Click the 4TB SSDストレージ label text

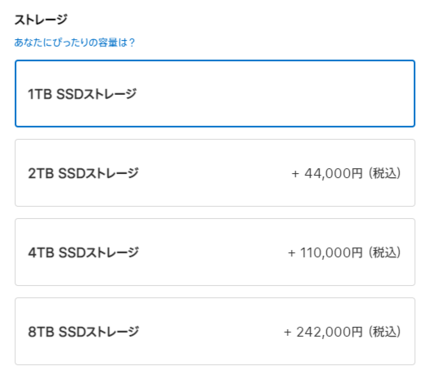pos(83,253)
